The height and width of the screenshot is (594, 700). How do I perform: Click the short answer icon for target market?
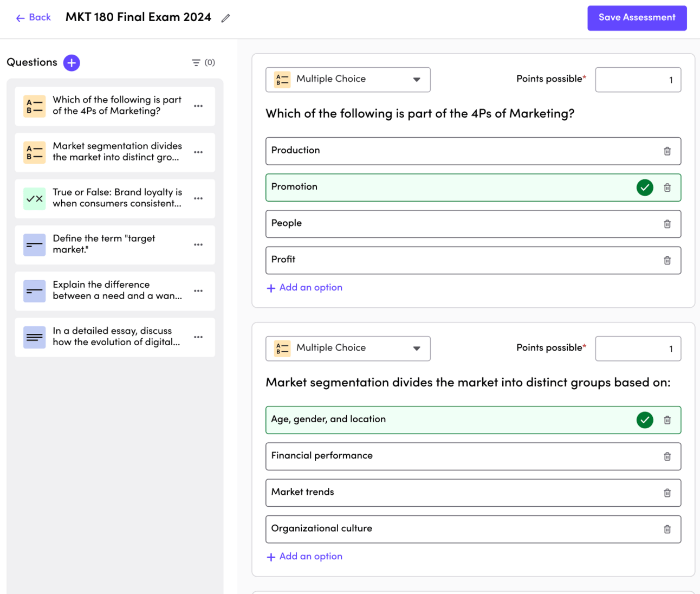coord(35,244)
